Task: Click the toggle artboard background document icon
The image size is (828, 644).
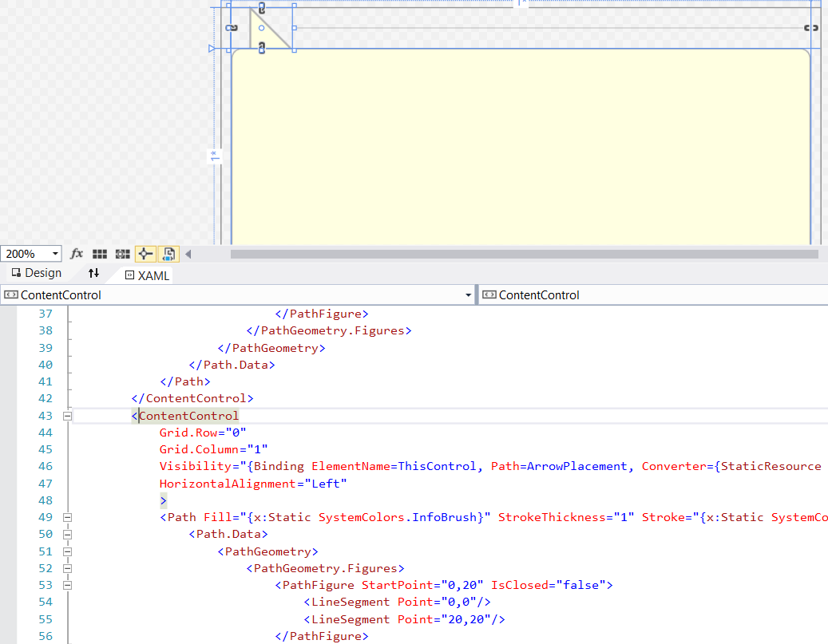Action: pos(168,253)
